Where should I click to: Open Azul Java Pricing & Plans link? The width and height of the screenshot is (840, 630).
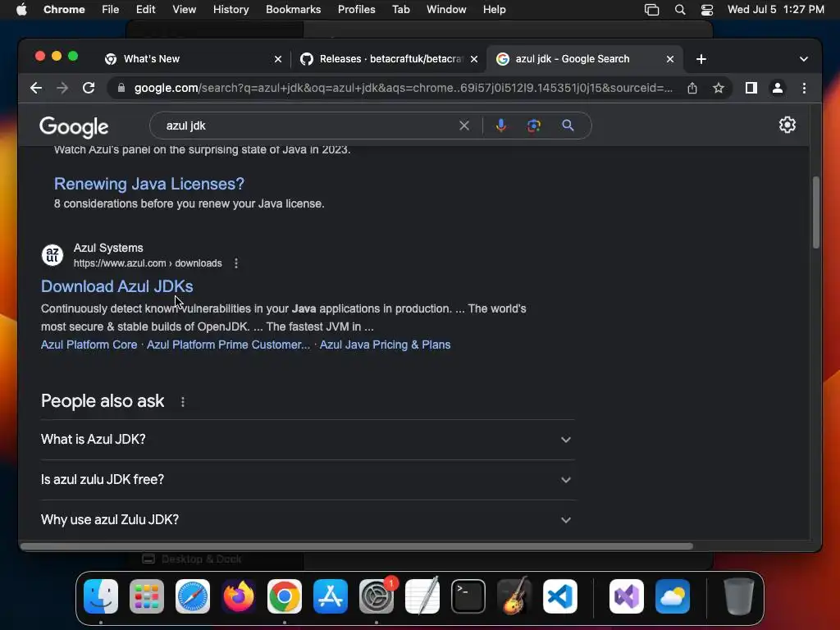click(x=385, y=345)
